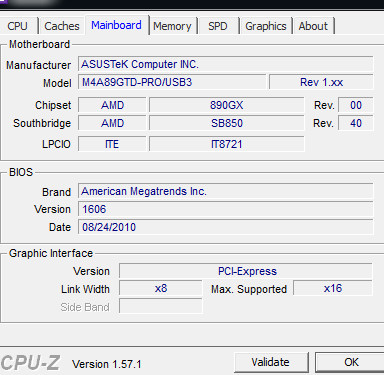Select the 890GX chipset value
The width and height of the screenshot is (384, 375).
tap(227, 105)
